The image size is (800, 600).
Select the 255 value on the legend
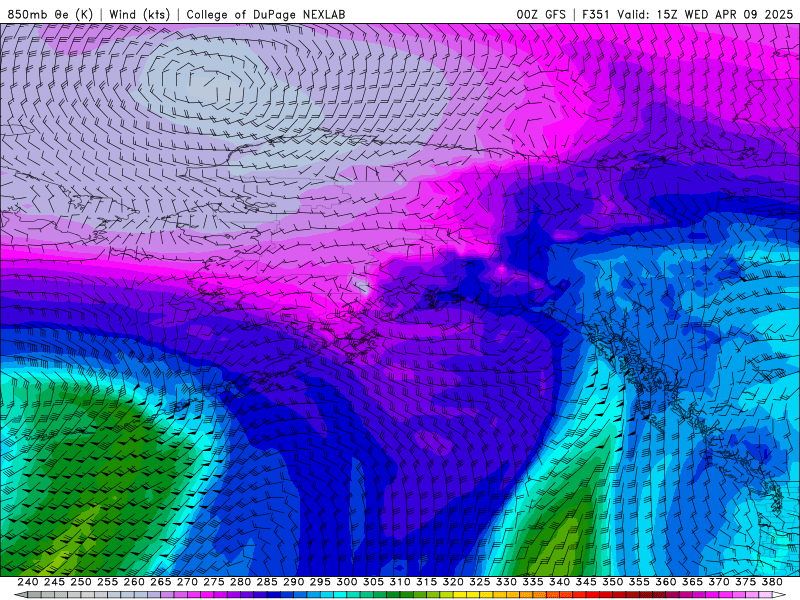pyautogui.click(x=108, y=582)
